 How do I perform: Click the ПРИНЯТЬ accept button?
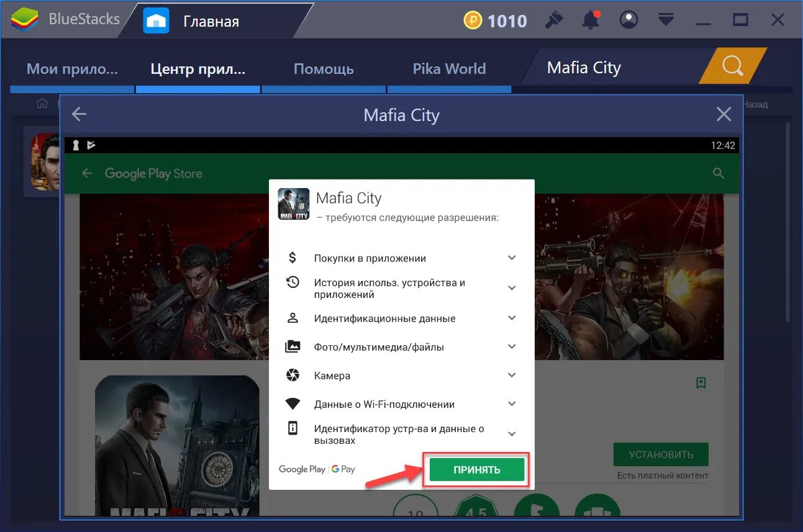(477, 470)
